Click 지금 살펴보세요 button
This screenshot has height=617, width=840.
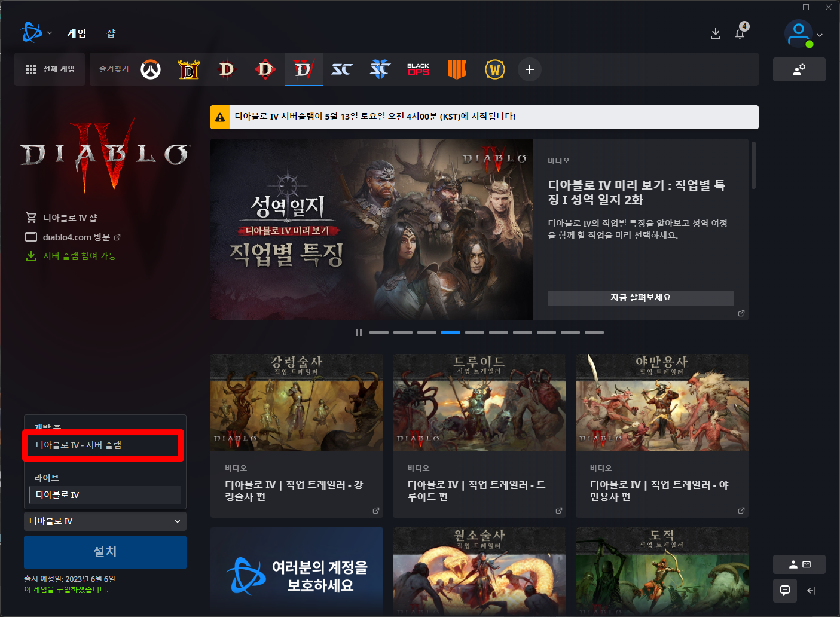pyautogui.click(x=640, y=298)
